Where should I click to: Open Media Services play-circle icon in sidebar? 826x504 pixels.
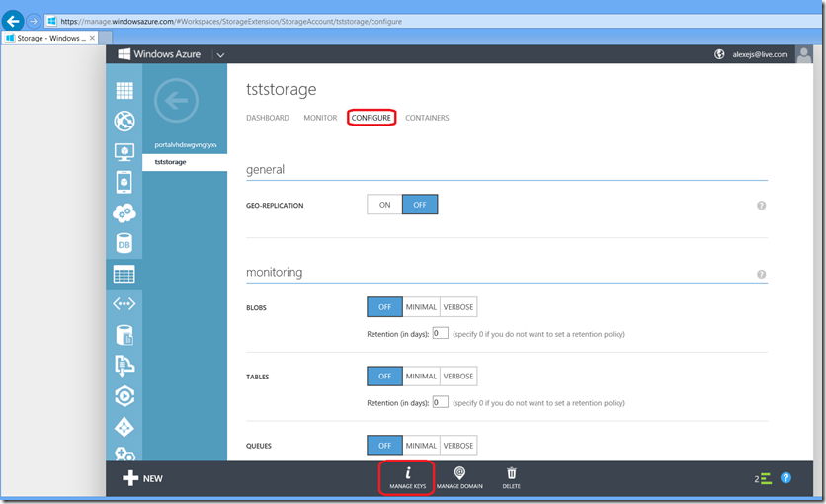(x=124, y=396)
